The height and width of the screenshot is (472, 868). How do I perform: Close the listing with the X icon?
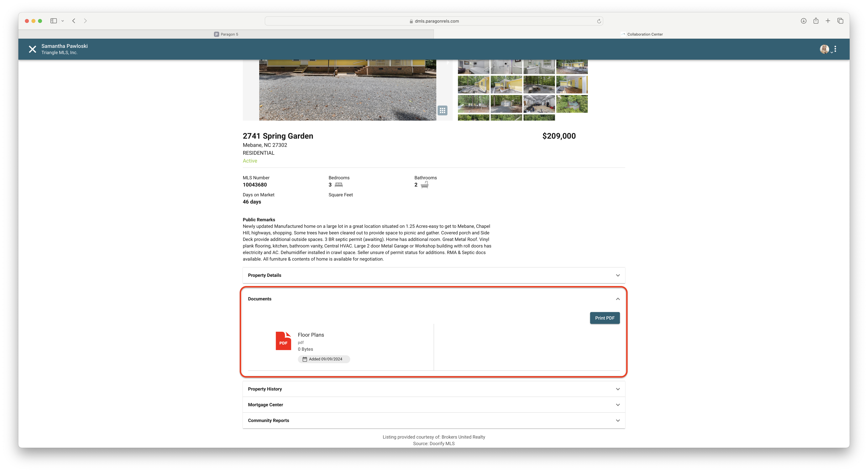click(32, 49)
